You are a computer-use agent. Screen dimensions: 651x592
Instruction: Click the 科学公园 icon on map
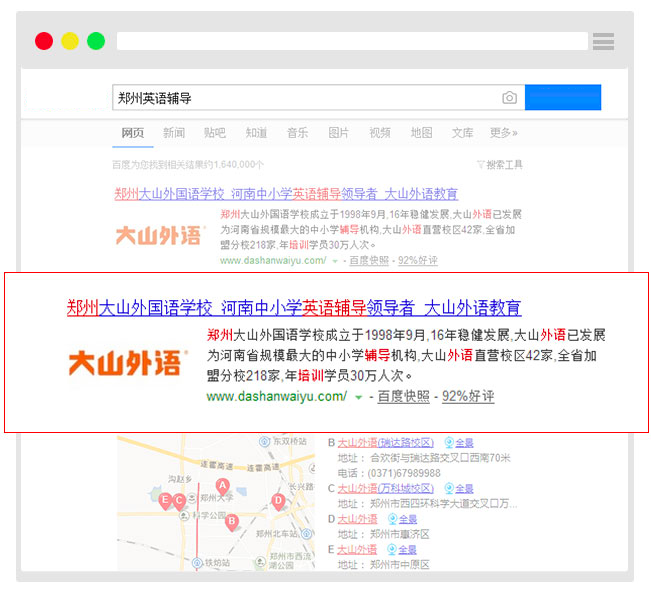coord(184,516)
